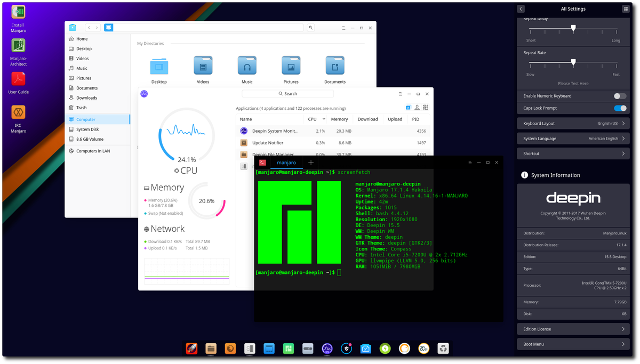Image resolution: width=640 pixels, height=364 pixels.
Task: Open the toggle-switch Control Center dock icon
Action: pos(308,349)
